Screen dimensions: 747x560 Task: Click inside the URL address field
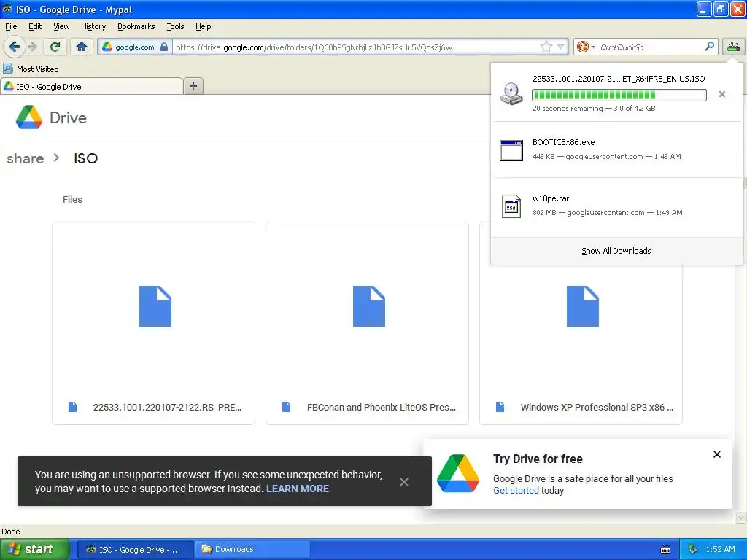pyautogui.click(x=356, y=47)
